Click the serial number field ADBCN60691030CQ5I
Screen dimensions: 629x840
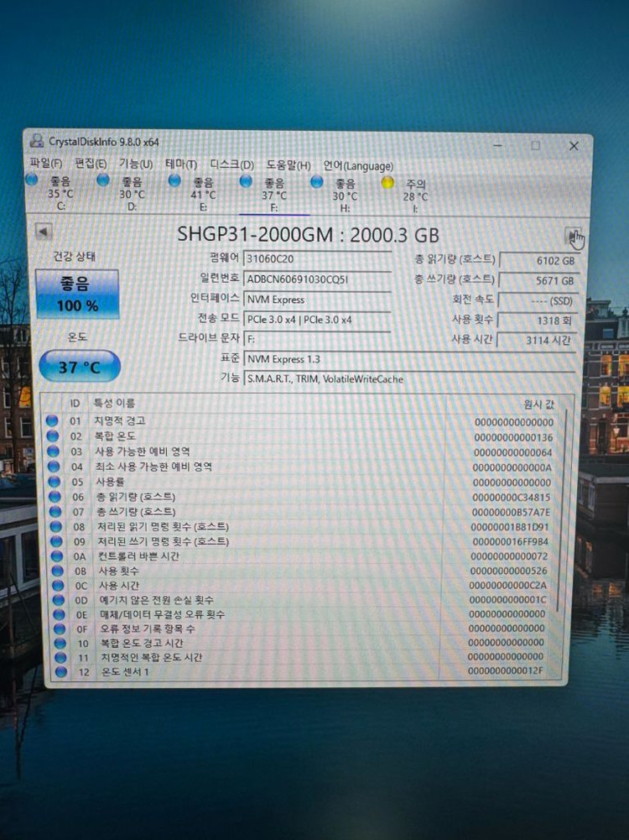tap(318, 279)
